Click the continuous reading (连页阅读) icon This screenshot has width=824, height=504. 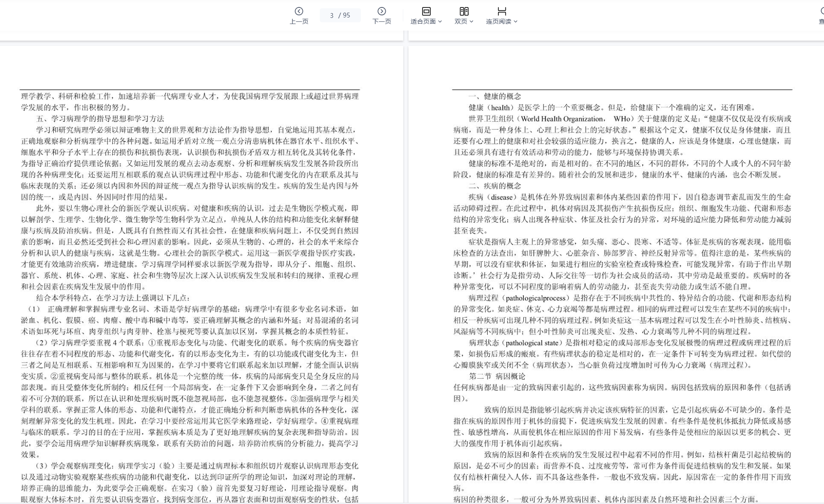[502, 11]
